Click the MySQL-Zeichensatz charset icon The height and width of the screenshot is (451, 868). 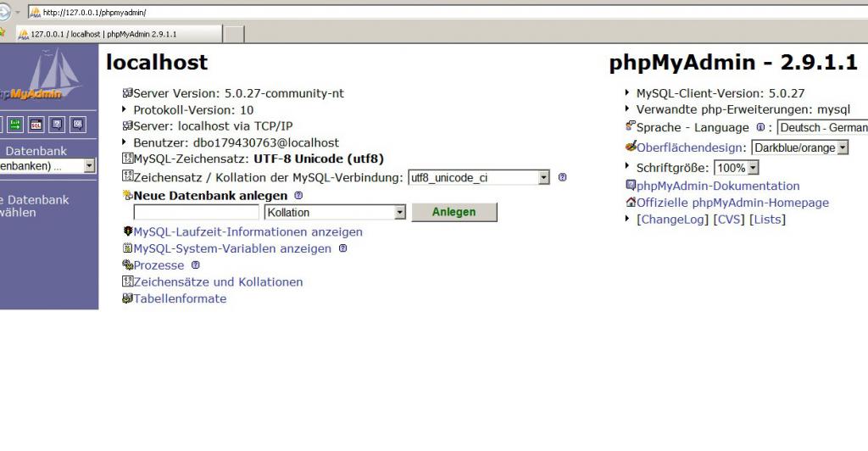click(x=127, y=159)
